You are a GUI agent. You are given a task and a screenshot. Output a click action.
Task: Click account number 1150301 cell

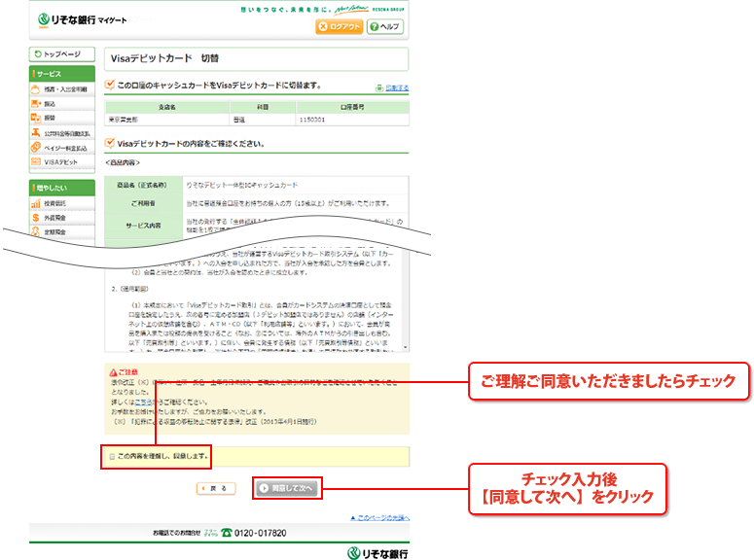click(352, 120)
